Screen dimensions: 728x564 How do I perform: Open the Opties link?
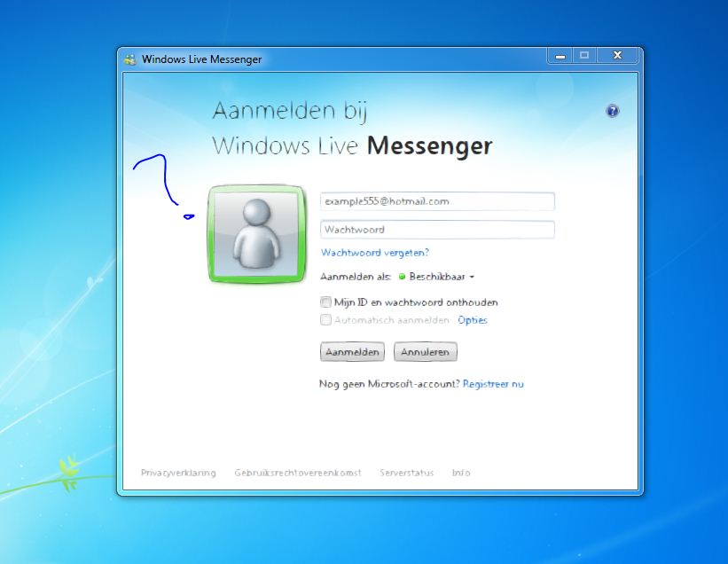pyautogui.click(x=472, y=320)
